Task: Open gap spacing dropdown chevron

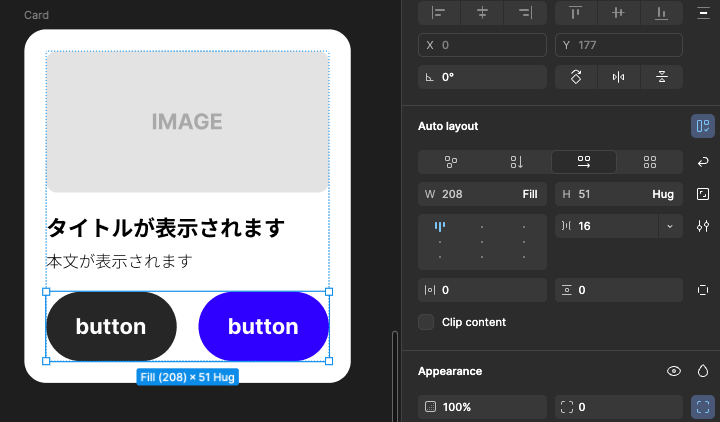Action: 670,226
